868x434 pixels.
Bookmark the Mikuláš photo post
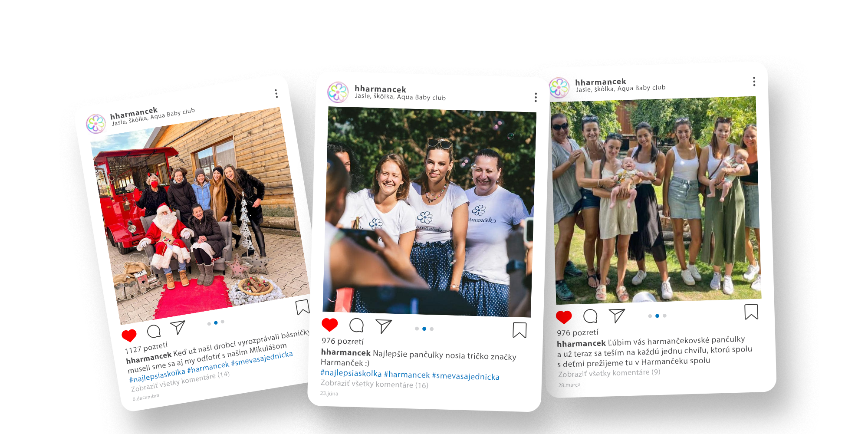coord(302,307)
